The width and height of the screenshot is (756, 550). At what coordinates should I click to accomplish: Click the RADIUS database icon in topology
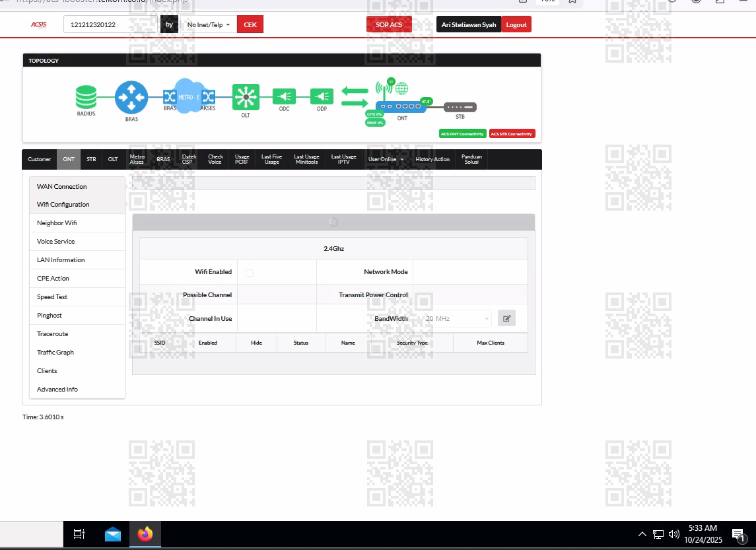point(86,97)
